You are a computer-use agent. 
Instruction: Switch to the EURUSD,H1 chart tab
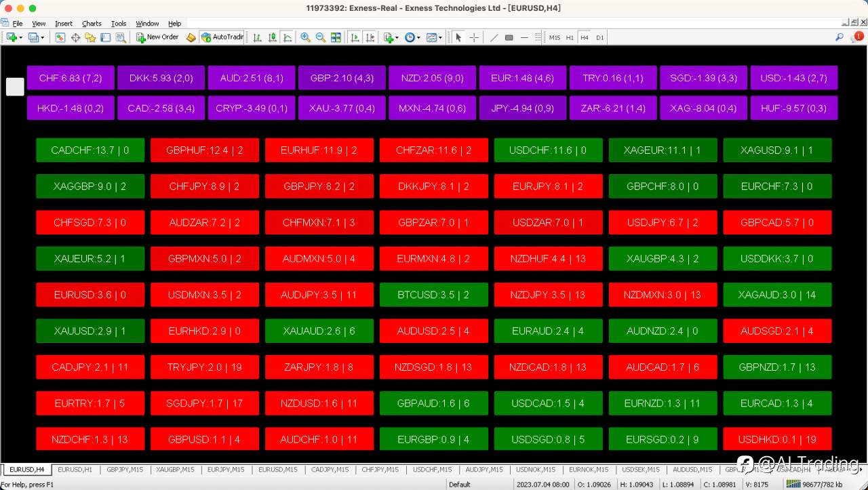[75, 469]
